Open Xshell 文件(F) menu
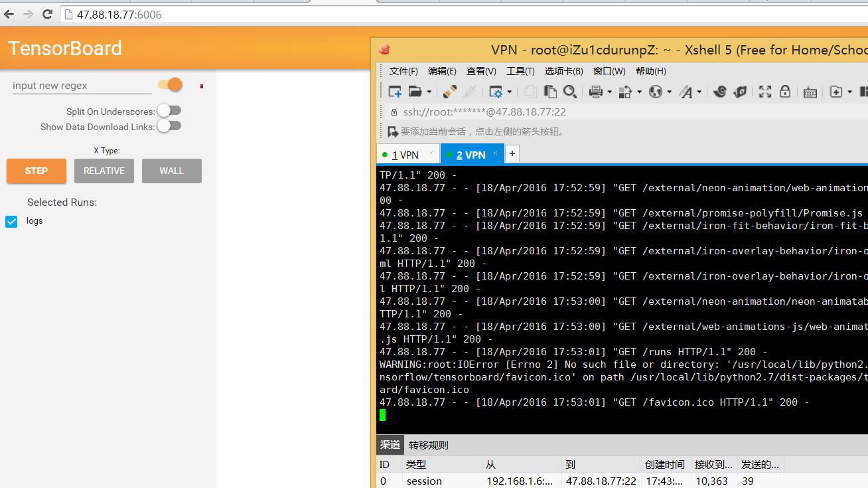This screenshot has height=488, width=868. 403,71
